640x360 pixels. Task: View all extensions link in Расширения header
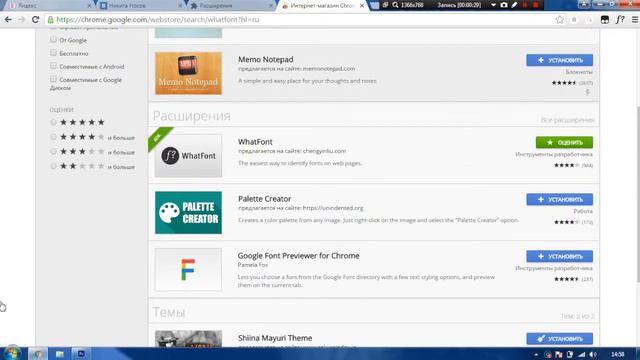pyautogui.click(x=567, y=120)
